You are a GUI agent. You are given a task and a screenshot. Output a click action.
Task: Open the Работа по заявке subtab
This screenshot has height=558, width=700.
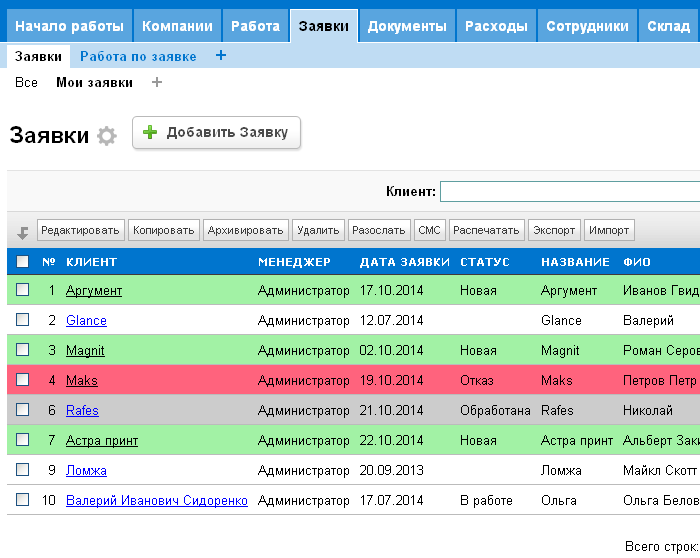pos(138,57)
